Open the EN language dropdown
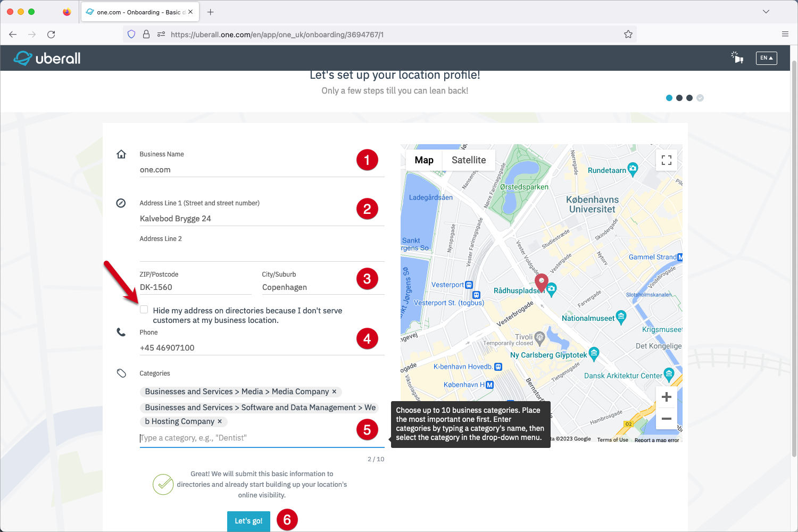Screen dimensions: 798x532 [x=766, y=58]
